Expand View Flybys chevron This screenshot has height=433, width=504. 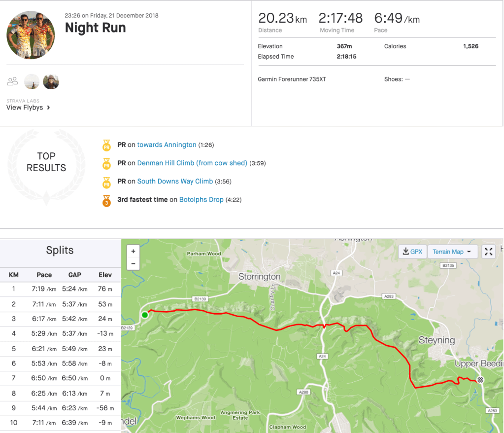(x=48, y=108)
